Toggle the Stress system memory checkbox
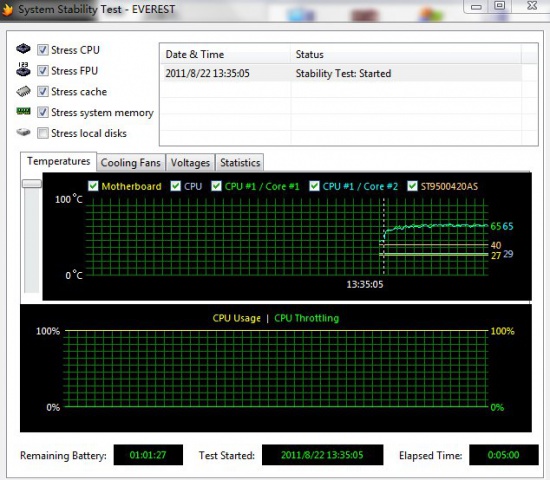550x480 pixels. point(43,112)
